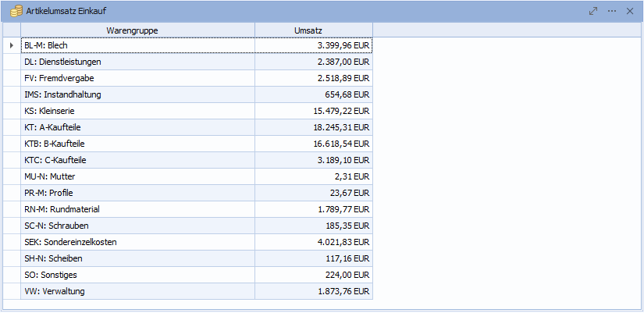Click the SEK: Sondereinzelkosten entry

(70, 243)
